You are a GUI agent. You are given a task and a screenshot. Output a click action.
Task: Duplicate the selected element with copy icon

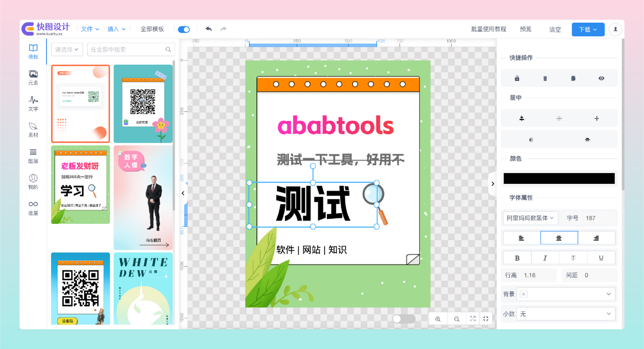[x=573, y=78]
